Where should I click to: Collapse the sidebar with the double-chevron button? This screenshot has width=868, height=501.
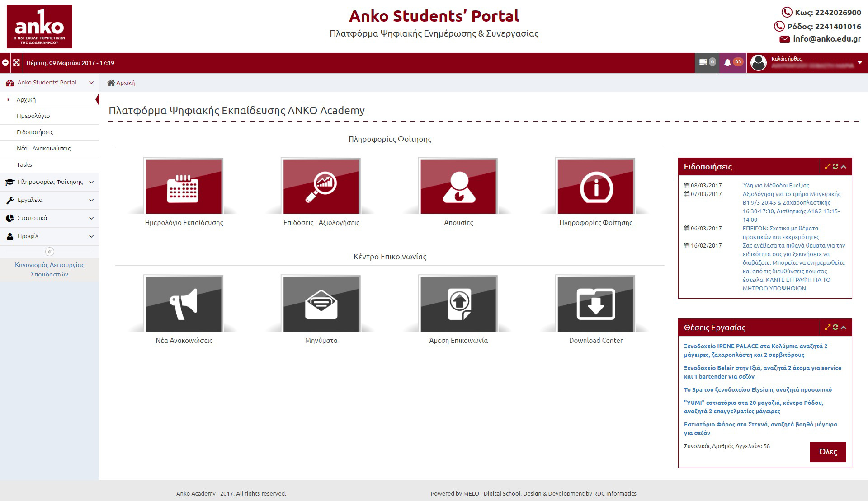click(x=50, y=252)
